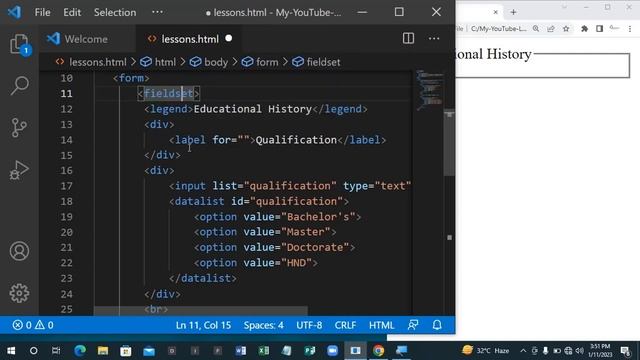Bookmark this page with star icon
This screenshot has height=360, width=640.
pyautogui.click(x=566, y=29)
